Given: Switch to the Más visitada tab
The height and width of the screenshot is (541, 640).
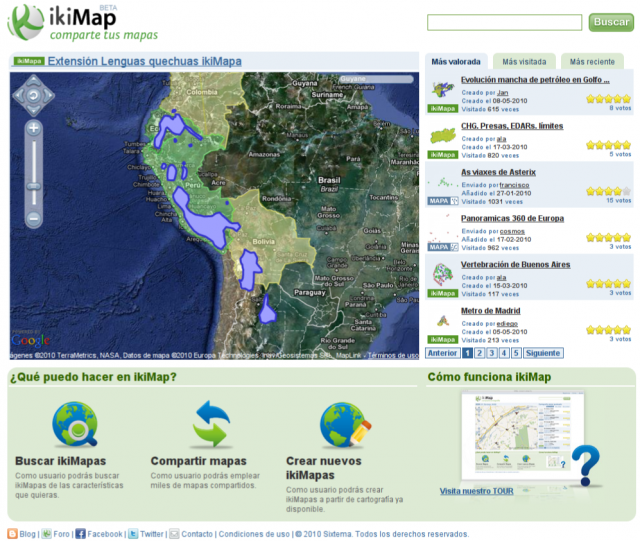Looking at the screenshot, I should (524, 62).
